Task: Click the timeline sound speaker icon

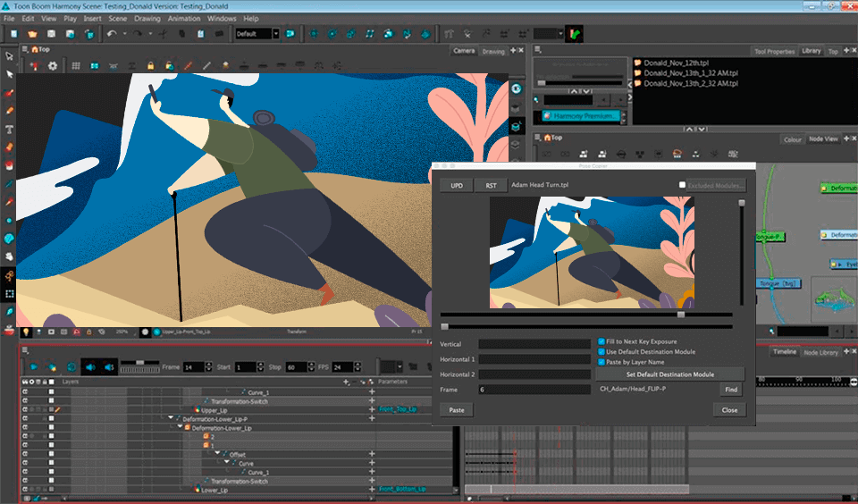Action: [x=90, y=366]
